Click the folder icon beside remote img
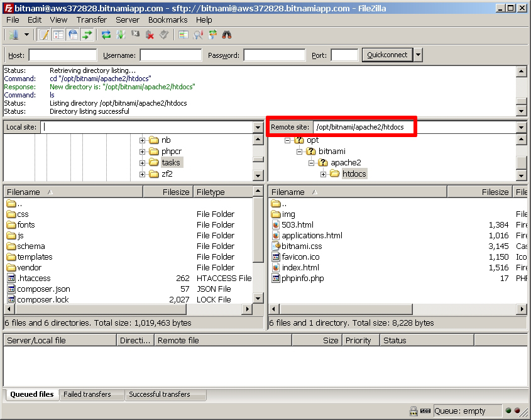Viewport: 531px width, 420px height. pyautogui.click(x=276, y=214)
